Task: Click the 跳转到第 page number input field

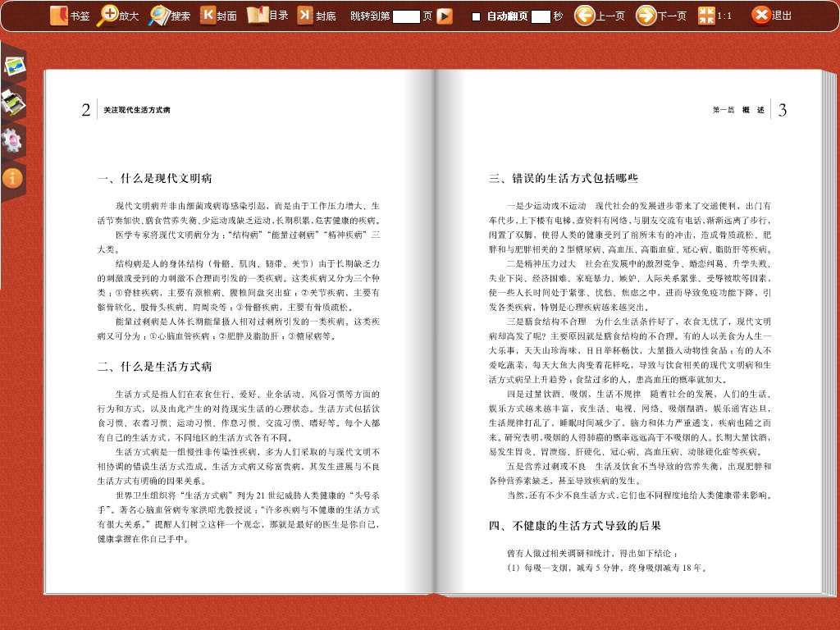Action: (x=406, y=16)
